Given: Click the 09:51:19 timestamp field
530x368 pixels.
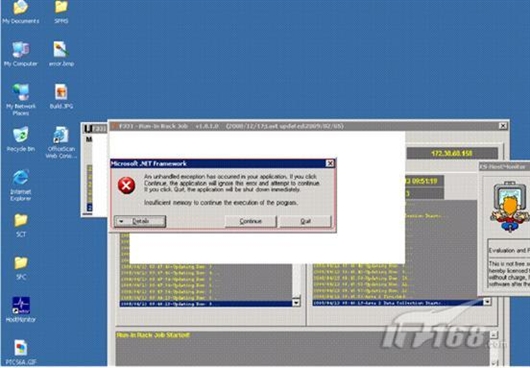Looking at the screenshot, I should coord(425,181).
